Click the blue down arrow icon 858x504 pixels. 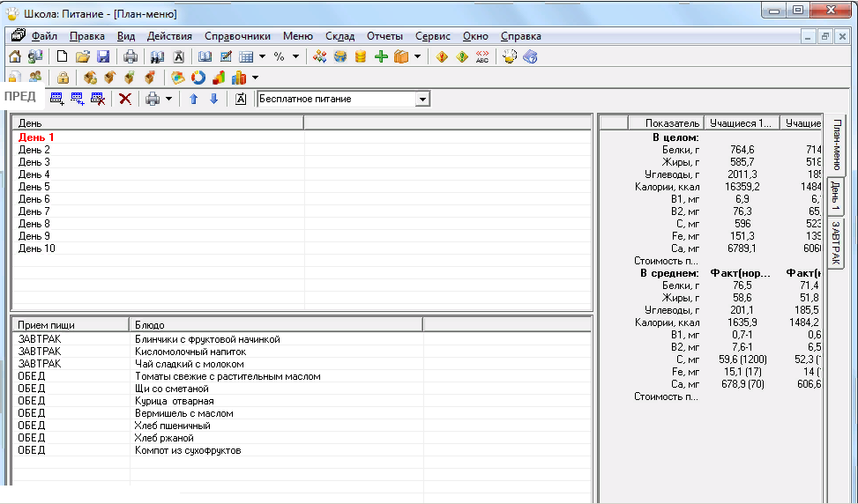[x=213, y=99]
